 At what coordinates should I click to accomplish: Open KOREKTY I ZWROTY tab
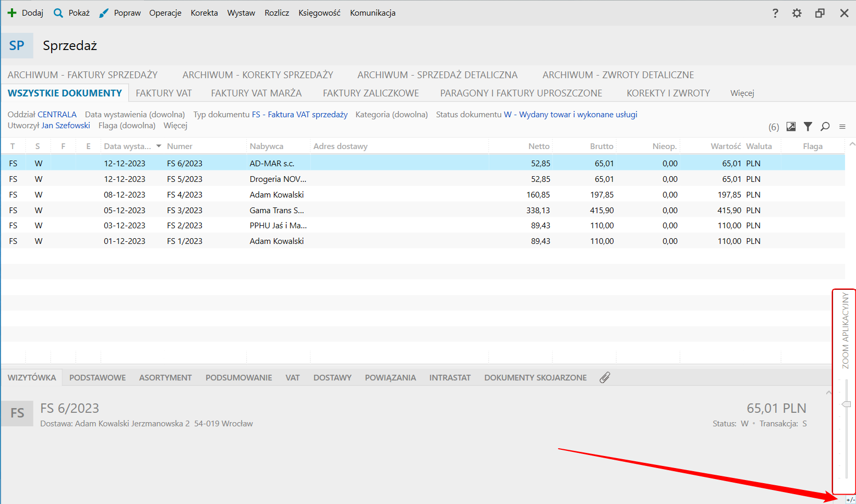click(668, 93)
